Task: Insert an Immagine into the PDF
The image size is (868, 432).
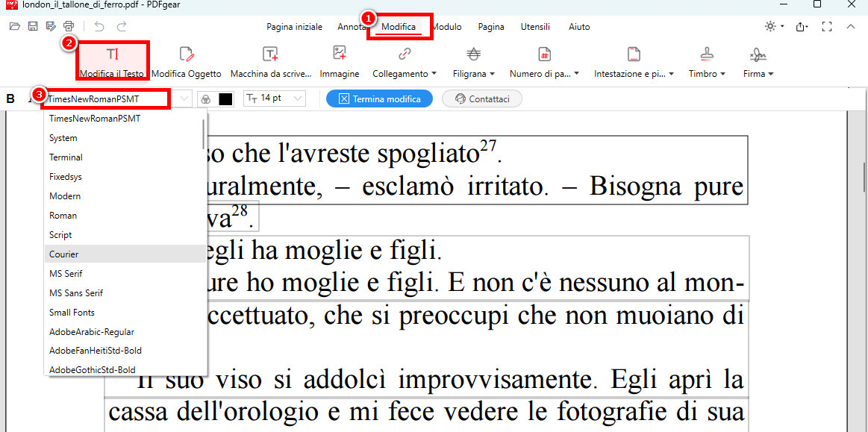Action: point(340,60)
